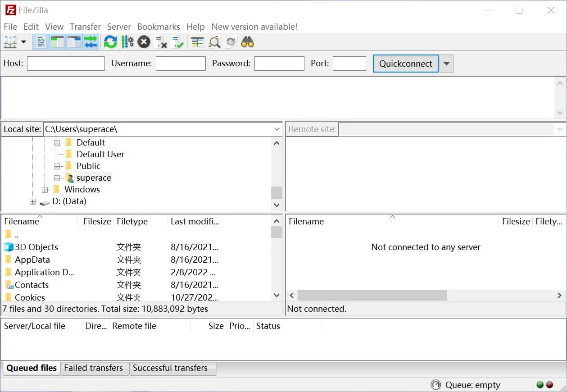Toggle the message log display
This screenshot has height=392, width=567.
(41, 41)
